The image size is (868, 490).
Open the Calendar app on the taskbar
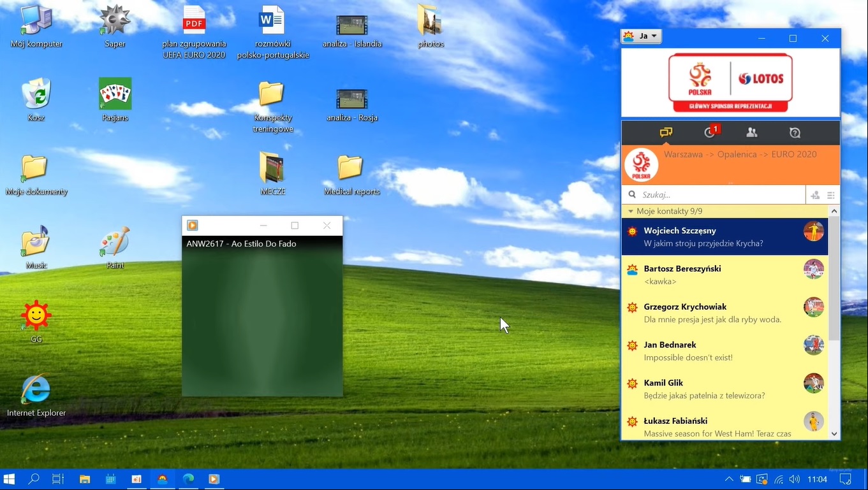(x=111, y=479)
